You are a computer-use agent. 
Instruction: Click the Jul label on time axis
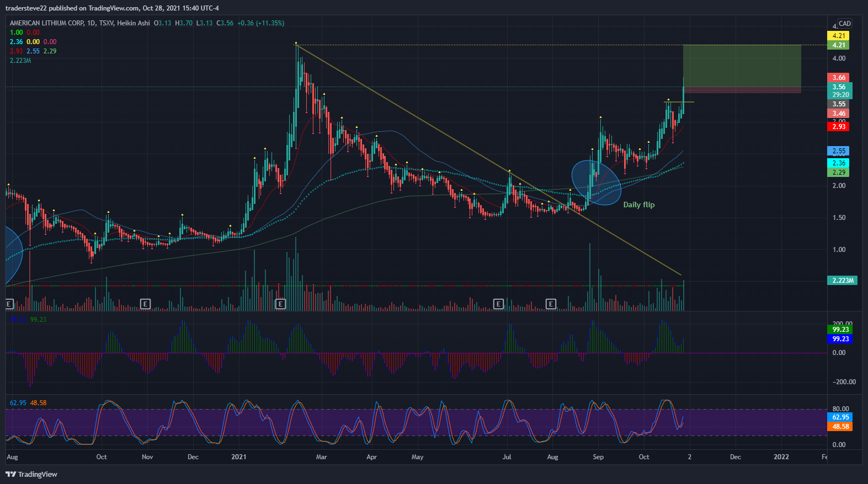click(507, 457)
